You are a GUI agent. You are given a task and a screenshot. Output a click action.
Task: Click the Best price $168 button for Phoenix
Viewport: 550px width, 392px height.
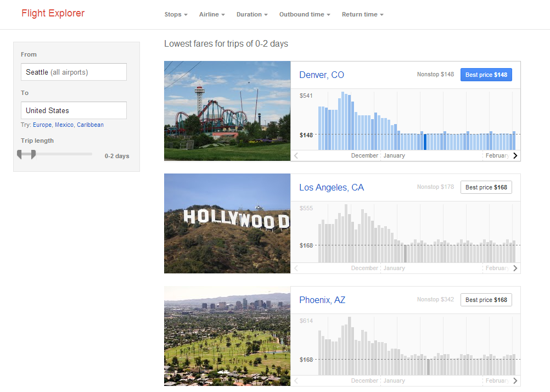point(486,300)
